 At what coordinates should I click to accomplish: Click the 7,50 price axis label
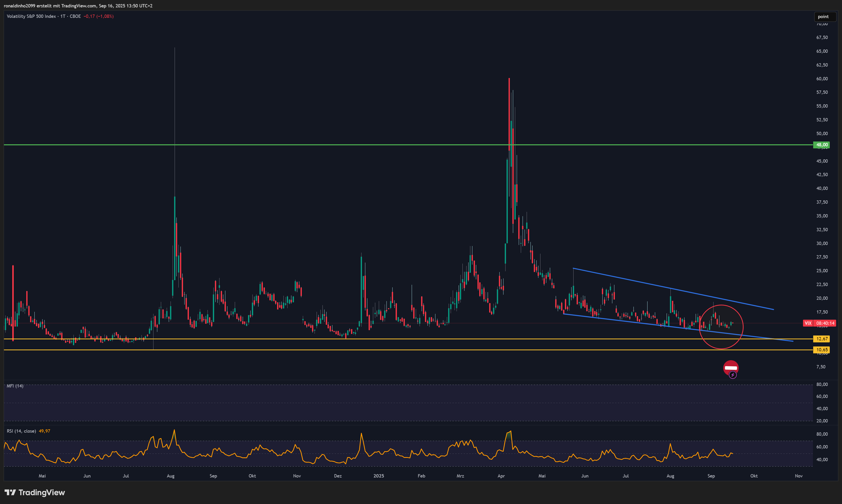[821, 366]
